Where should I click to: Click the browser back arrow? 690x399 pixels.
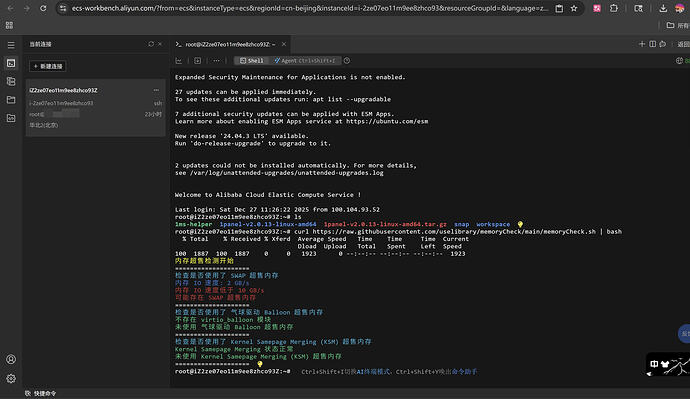(x=11, y=8)
